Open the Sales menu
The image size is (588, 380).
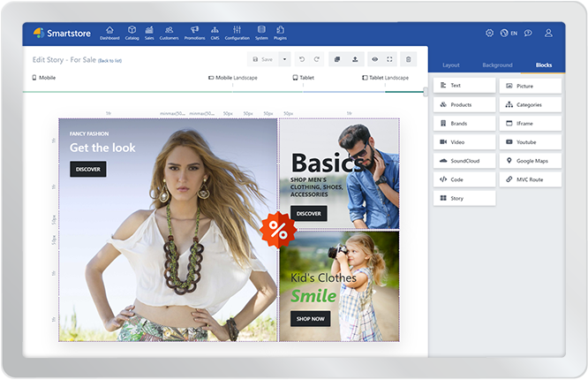coord(149,33)
